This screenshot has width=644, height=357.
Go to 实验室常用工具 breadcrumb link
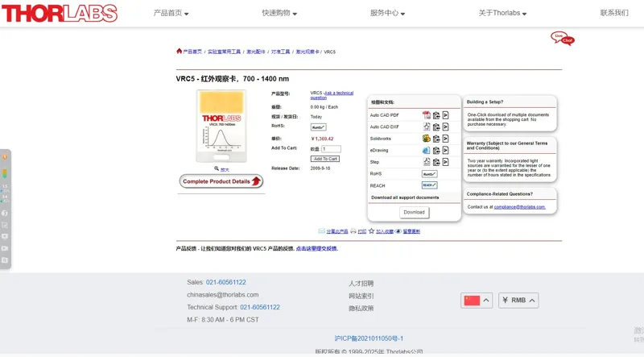coord(224,52)
